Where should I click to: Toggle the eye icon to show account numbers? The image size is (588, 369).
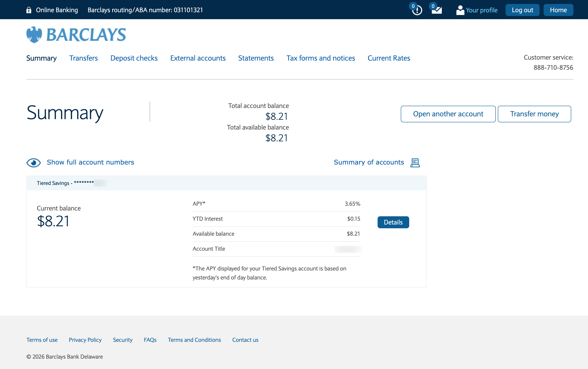point(33,163)
